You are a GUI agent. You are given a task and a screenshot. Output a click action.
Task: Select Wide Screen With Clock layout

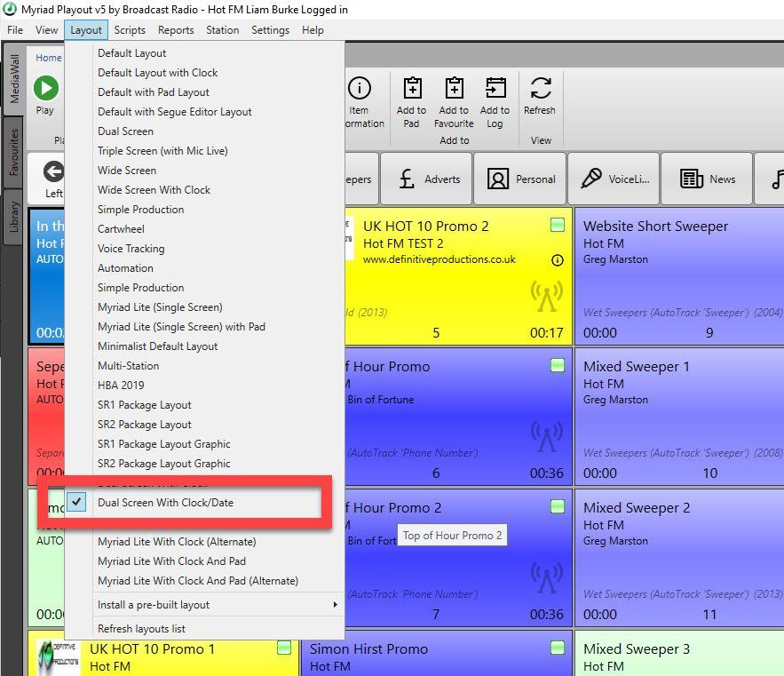click(x=154, y=189)
